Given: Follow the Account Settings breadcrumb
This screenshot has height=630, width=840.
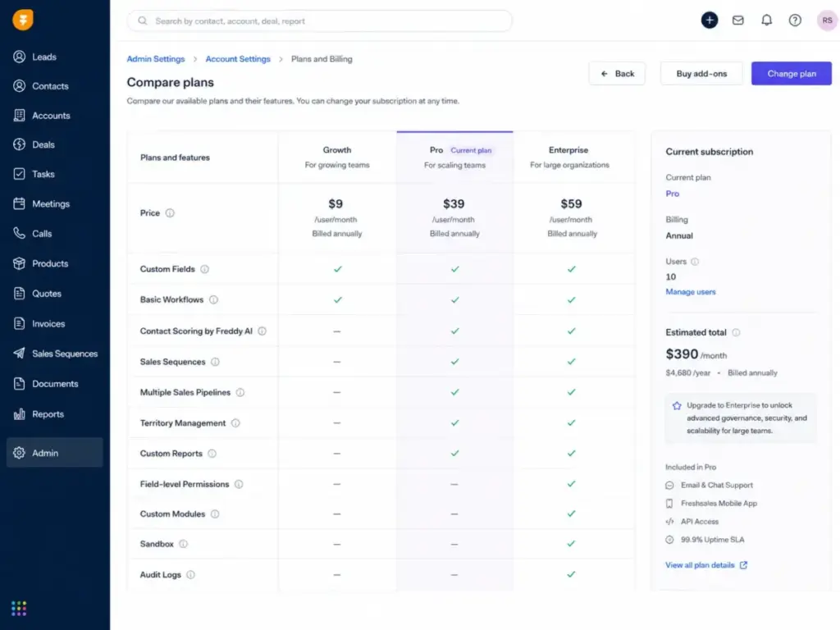Looking at the screenshot, I should (x=238, y=59).
